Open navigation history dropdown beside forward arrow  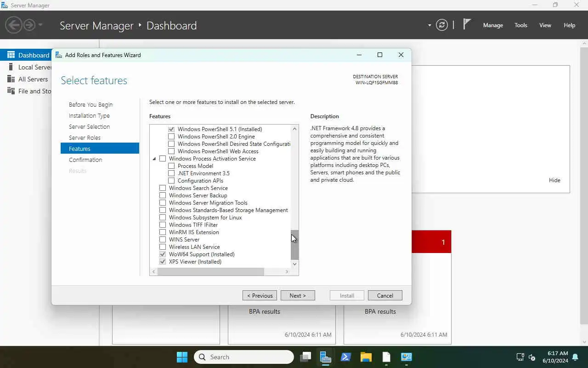click(x=40, y=25)
